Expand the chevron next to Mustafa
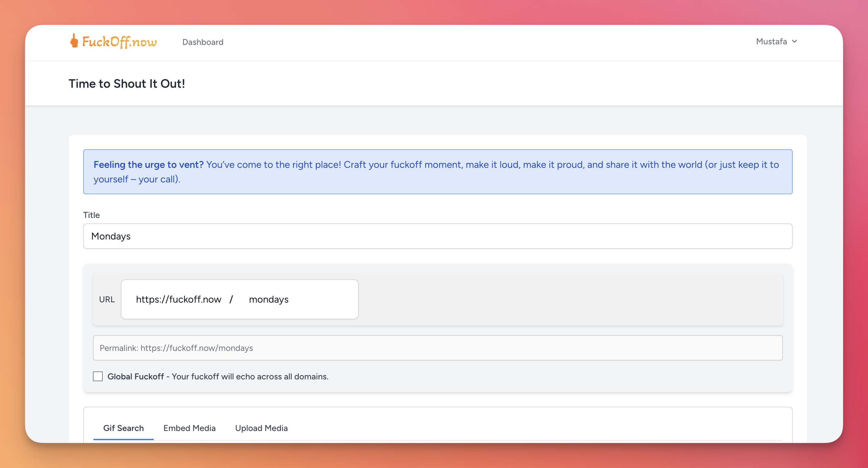868x468 pixels. (794, 41)
